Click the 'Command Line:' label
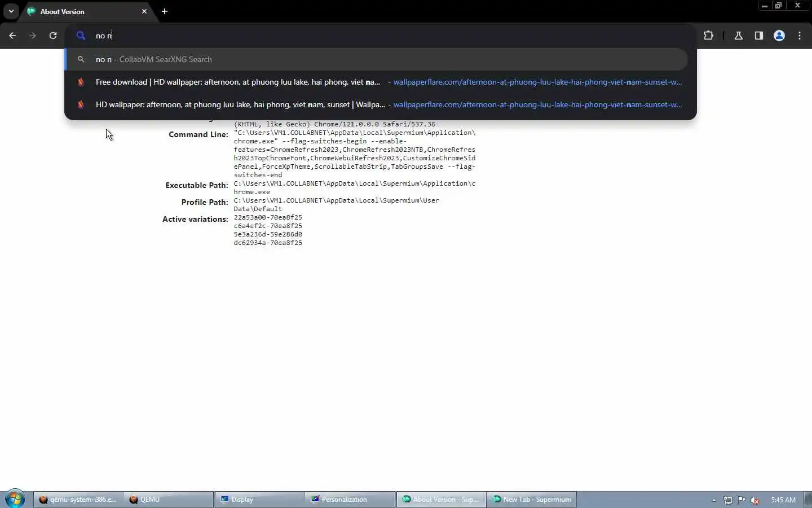The width and height of the screenshot is (812, 508). 198,134
